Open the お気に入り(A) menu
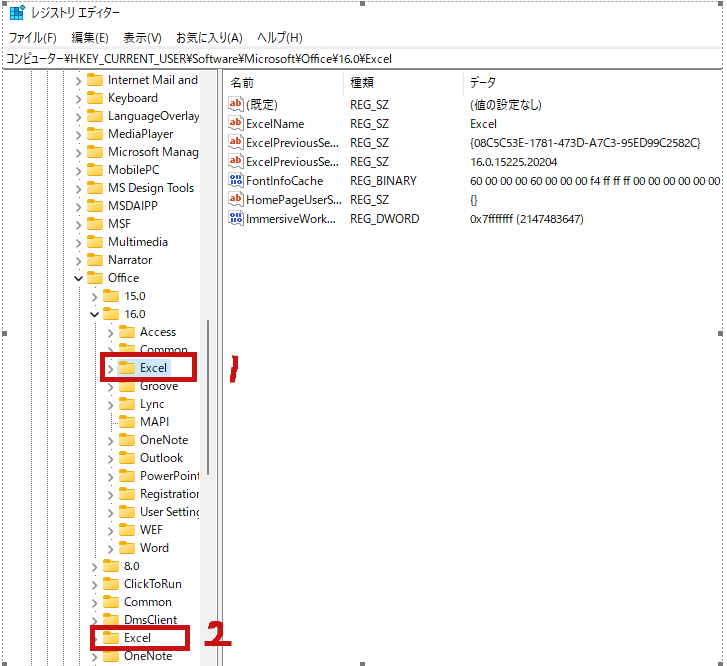727x666 pixels. click(x=209, y=38)
